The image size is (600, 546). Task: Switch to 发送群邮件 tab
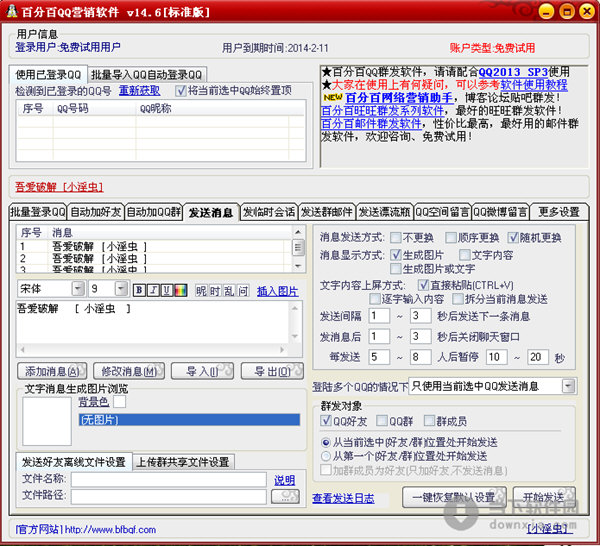pos(327,212)
